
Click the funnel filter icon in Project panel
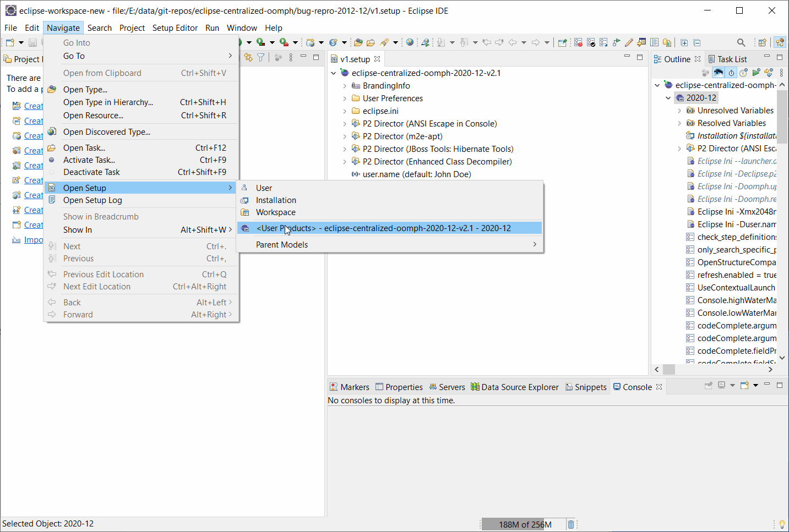pos(261,57)
